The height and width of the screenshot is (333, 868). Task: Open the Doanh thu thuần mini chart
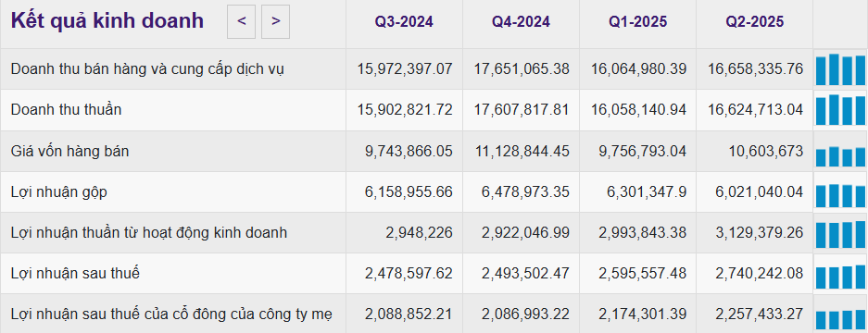(840, 109)
